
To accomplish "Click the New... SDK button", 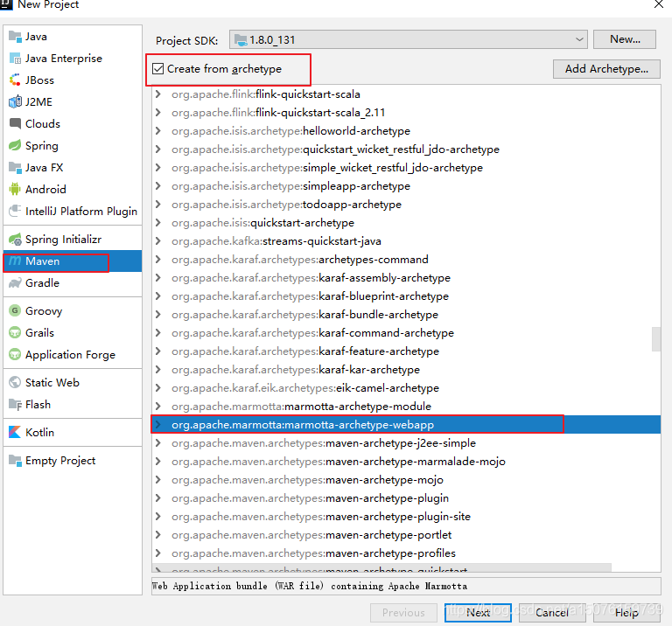I will (x=625, y=39).
